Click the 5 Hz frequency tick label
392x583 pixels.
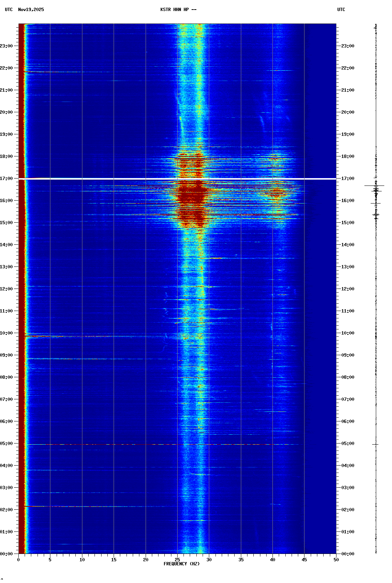(50, 560)
